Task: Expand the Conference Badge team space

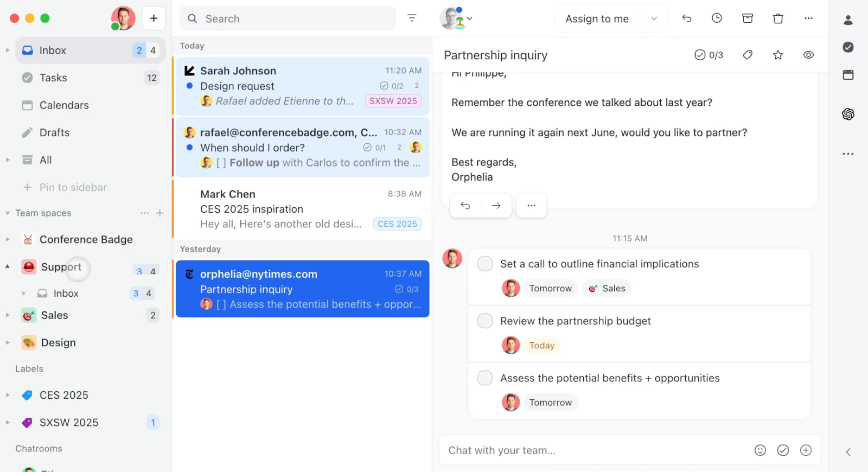Action: click(x=8, y=239)
